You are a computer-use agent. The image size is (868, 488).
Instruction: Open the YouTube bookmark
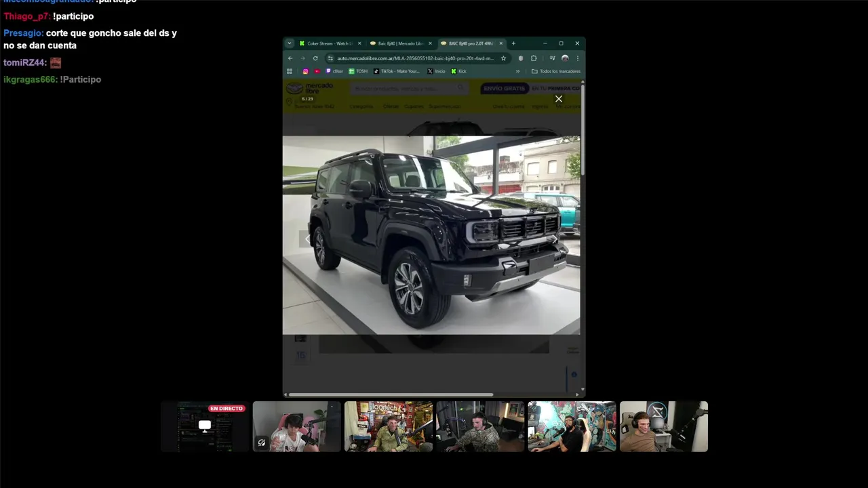[317, 71]
